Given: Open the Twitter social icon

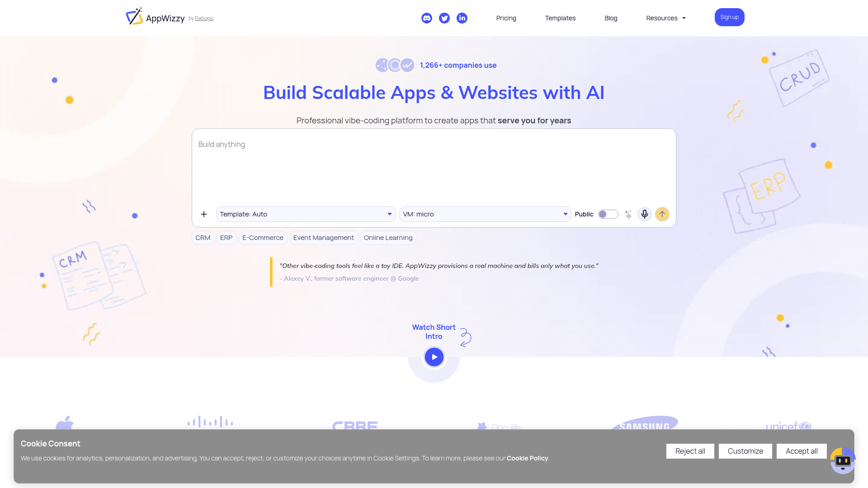Looking at the screenshot, I should [444, 18].
